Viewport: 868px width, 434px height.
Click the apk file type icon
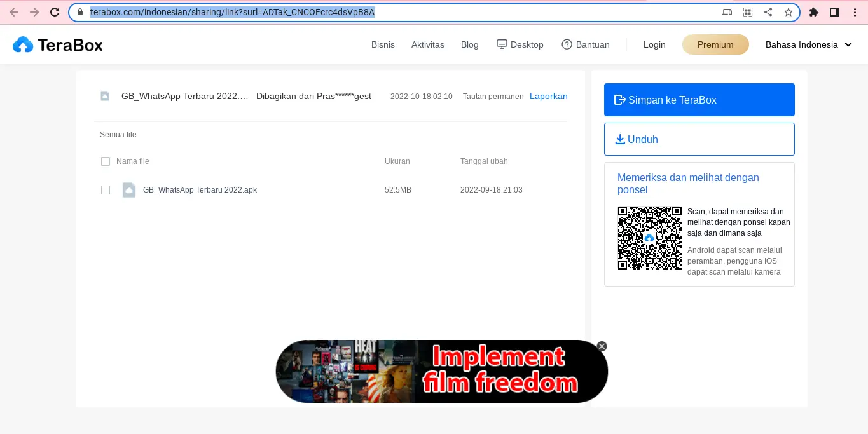(129, 190)
